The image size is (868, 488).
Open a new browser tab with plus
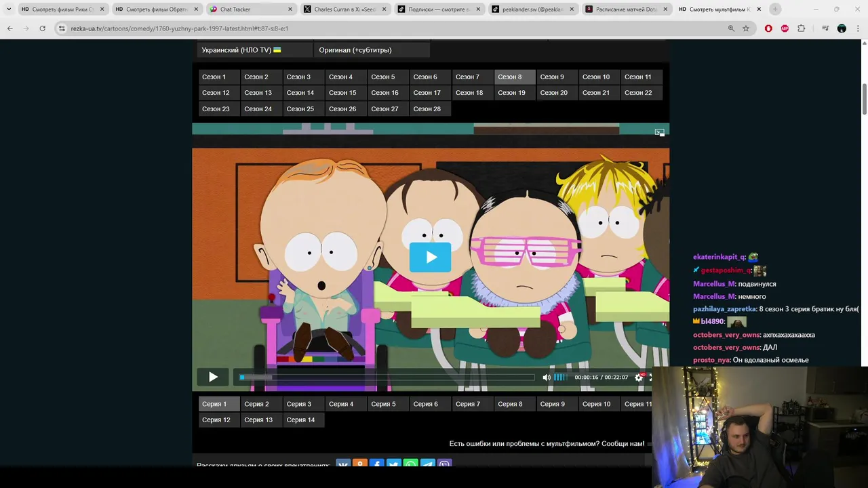775,9
